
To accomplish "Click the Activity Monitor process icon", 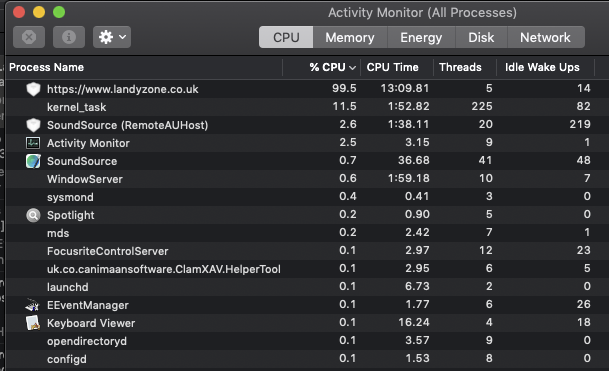I will 33,143.
